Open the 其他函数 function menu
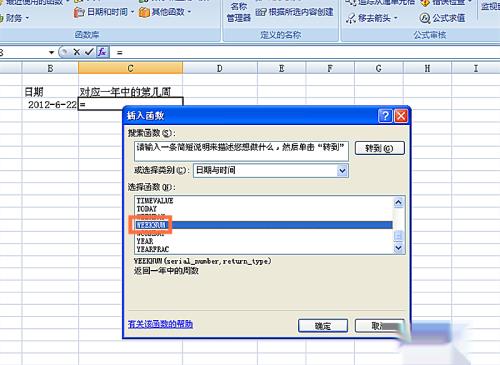 pyautogui.click(x=165, y=12)
